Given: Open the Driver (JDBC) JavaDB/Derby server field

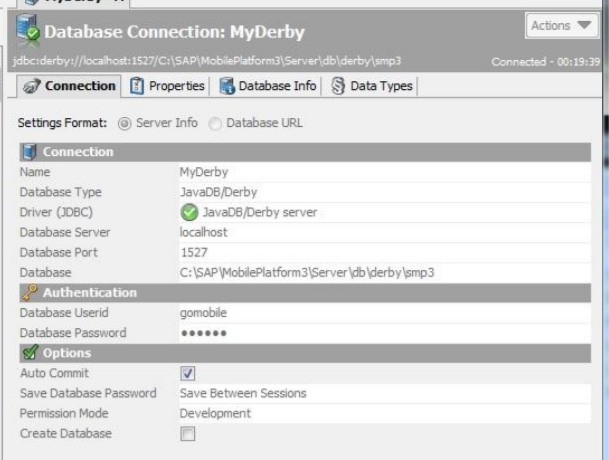Looking at the screenshot, I should point(385,213).
